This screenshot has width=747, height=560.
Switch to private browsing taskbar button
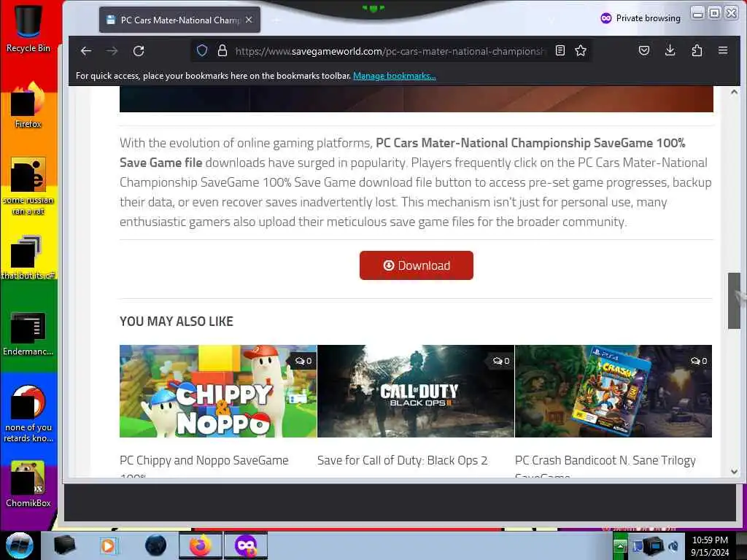tap(246, 545)
